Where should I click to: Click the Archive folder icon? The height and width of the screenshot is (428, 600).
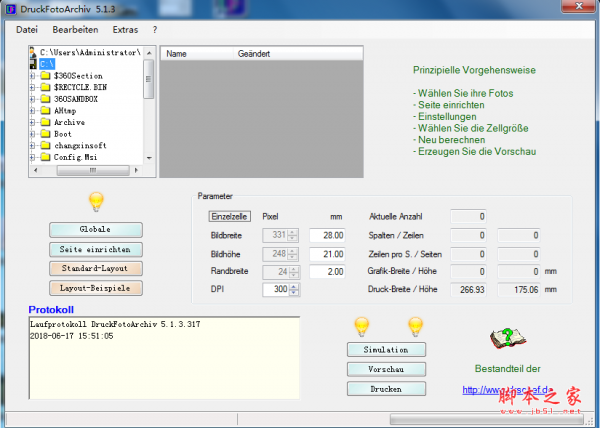pos(45,122)
